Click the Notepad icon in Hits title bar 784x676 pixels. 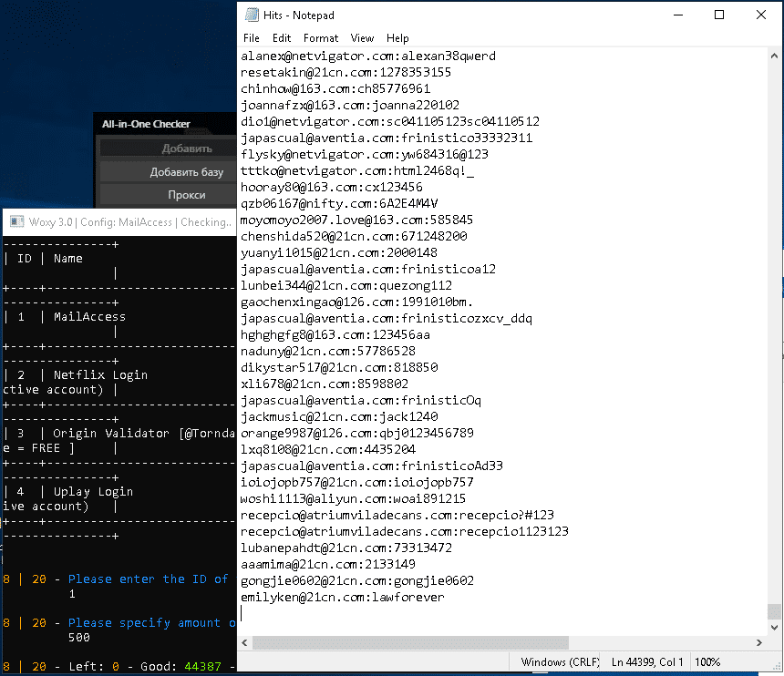point(252,15)
